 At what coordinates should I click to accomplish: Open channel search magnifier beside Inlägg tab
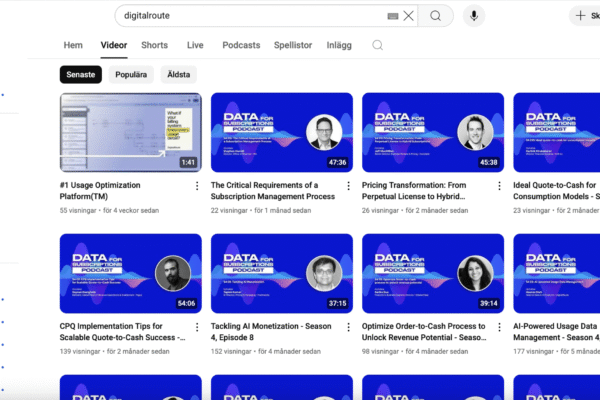pos(377,45)
